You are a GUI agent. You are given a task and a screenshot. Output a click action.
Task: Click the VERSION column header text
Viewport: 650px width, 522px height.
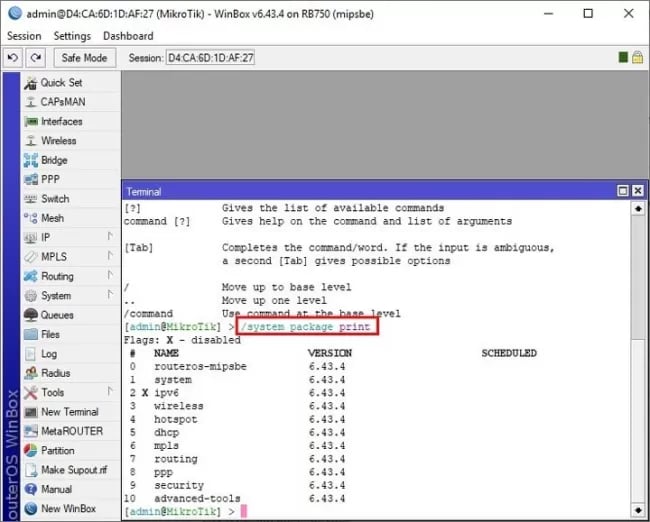(x=330, y=353)
